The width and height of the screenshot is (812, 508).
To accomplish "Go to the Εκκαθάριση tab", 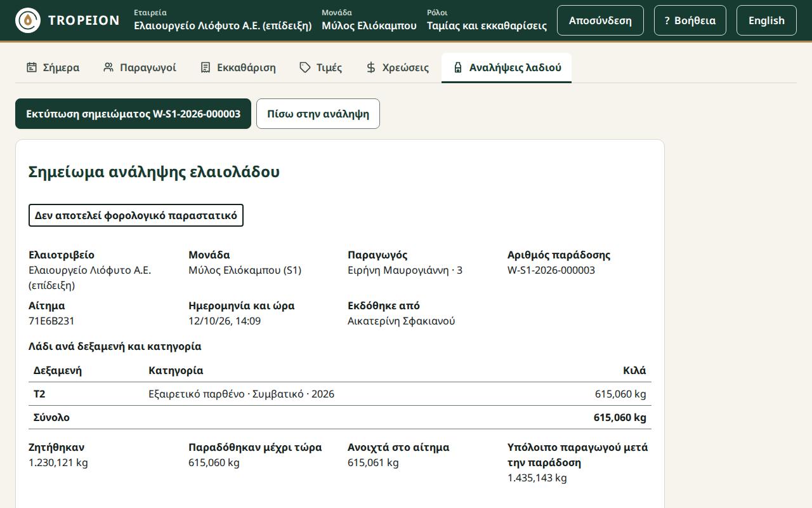I will (x=238, y=67).
